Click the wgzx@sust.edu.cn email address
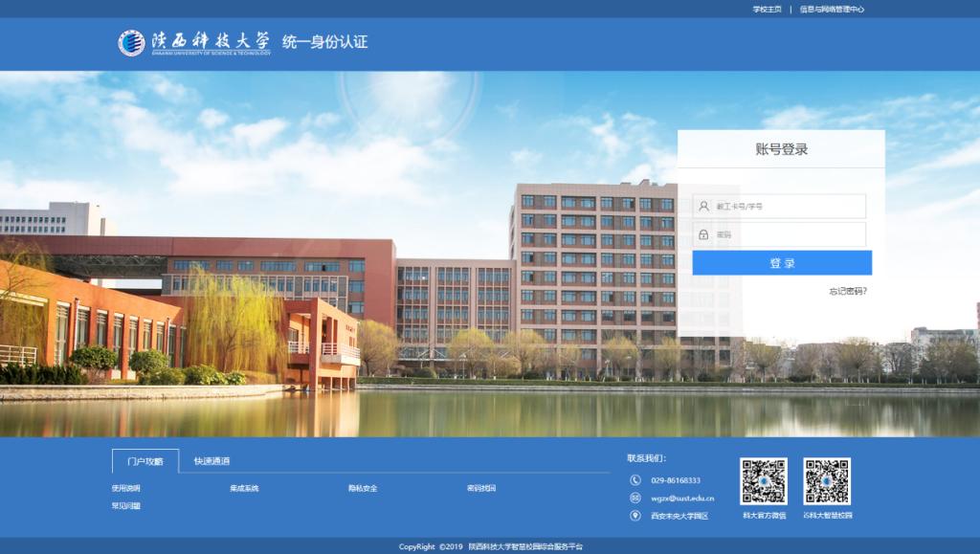The width and height of the screenshot is (980, 554). pos(682,499)
